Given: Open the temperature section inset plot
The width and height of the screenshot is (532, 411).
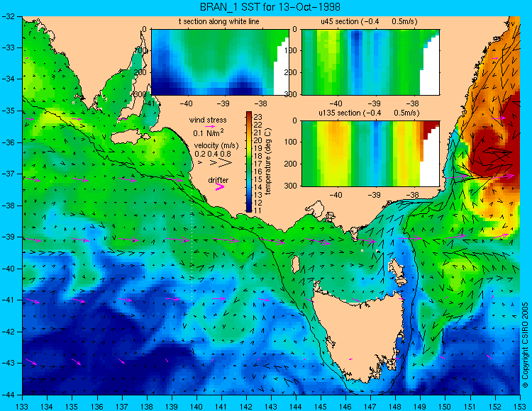Looking at the screenshot, I should coord(220,62).
